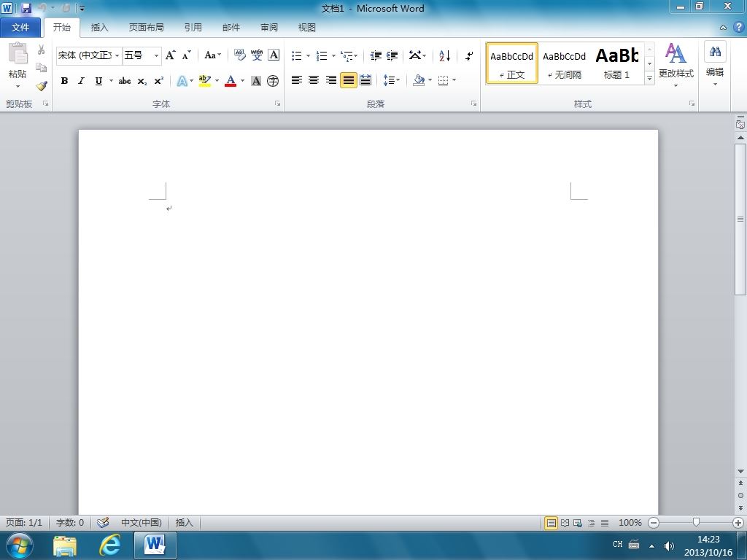Viewport: 747px width, 560px height.
Task: Click the Enclose Characters (字) icon
Action: [273, 81]
